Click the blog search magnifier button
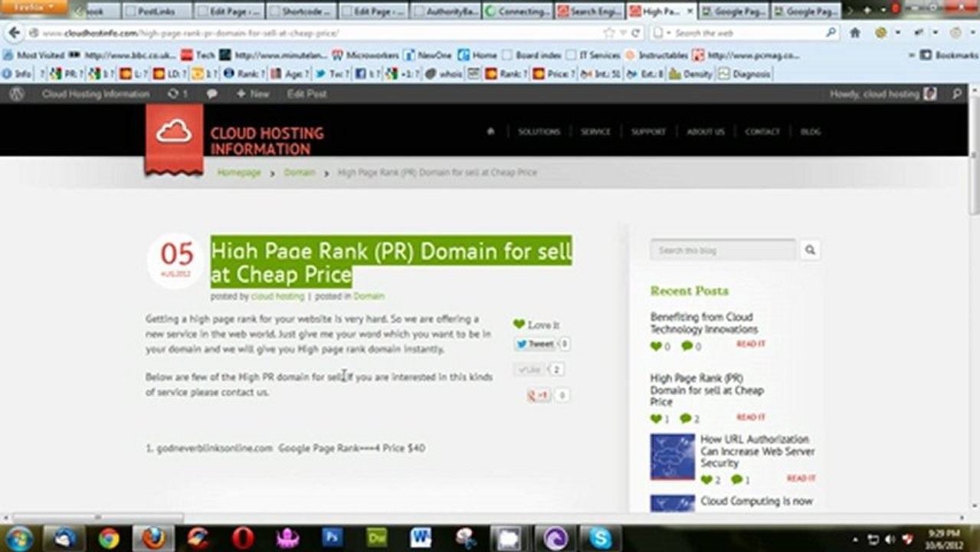The height and width of the screenshot is (552, 980). pyautogui.click(x=810, y=250)
